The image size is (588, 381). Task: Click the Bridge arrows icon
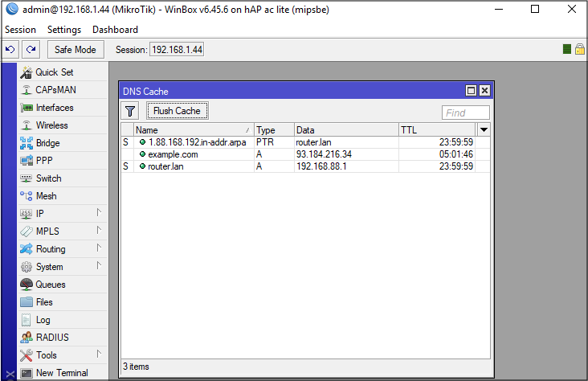(x=27, y=143)
